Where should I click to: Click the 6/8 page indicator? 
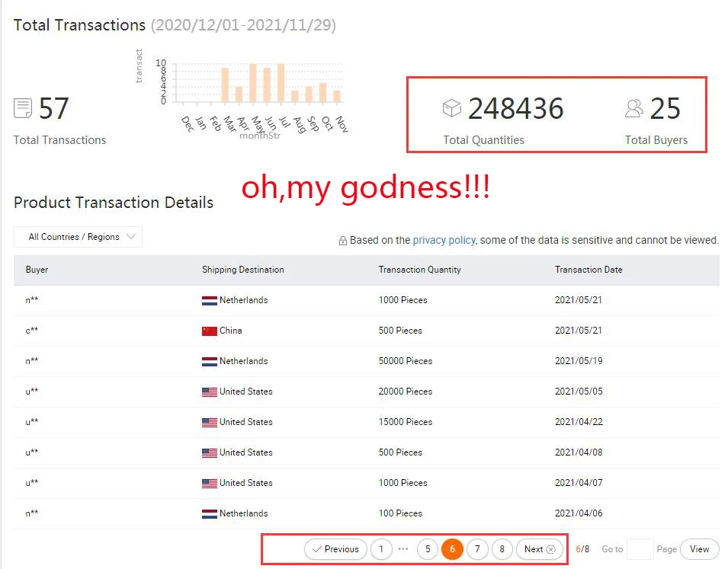pyautogui.click(x=582, y=549)
